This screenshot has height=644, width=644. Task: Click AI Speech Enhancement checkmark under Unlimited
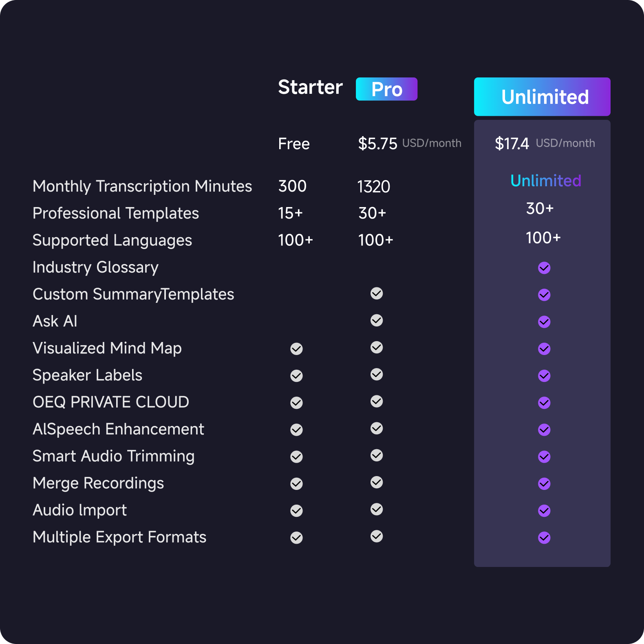[x=544, y=430]
